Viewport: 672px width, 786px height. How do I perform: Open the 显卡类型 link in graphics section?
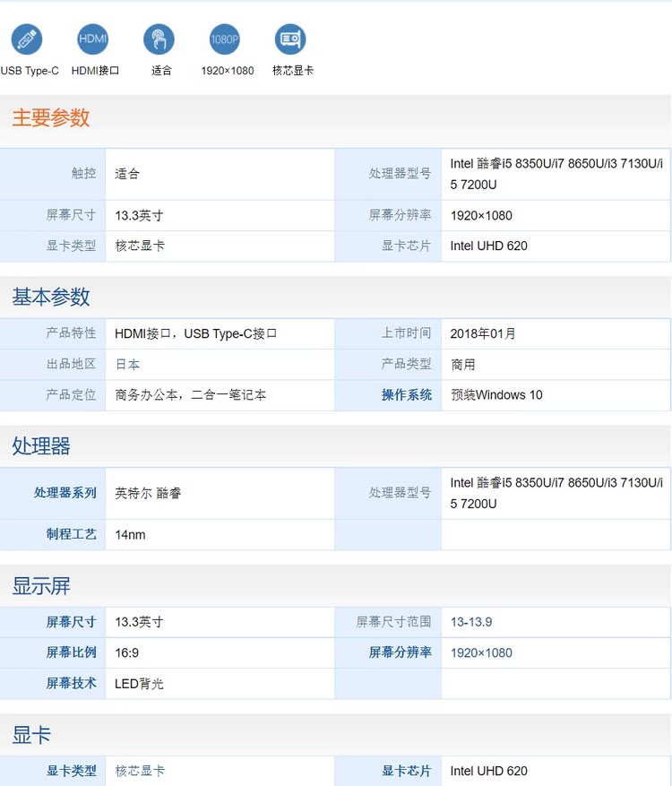click(x=71, y=771)
